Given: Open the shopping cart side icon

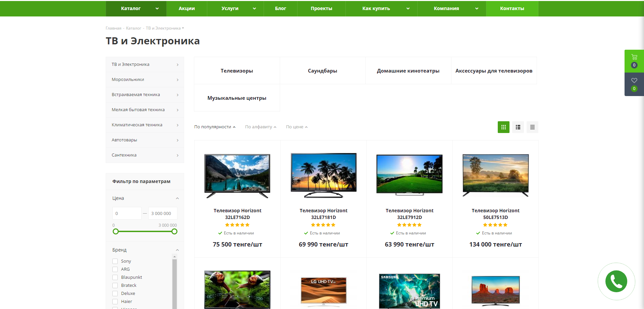Looking at the screenshot, I should [634, 61].
